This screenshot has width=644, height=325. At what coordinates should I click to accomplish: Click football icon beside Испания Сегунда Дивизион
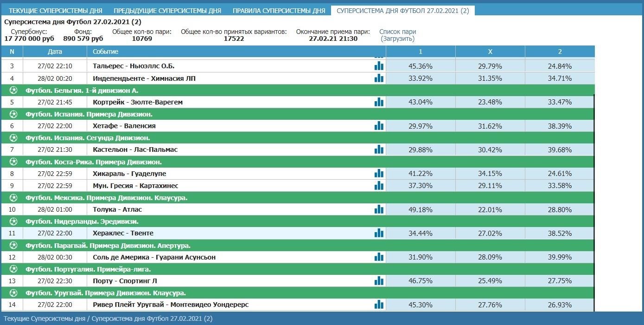pyautogui.click(x=13, y=138)
